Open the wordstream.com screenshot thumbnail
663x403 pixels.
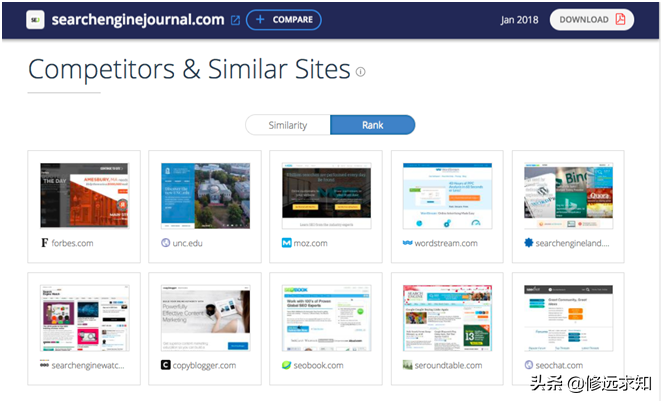(447, 195)
